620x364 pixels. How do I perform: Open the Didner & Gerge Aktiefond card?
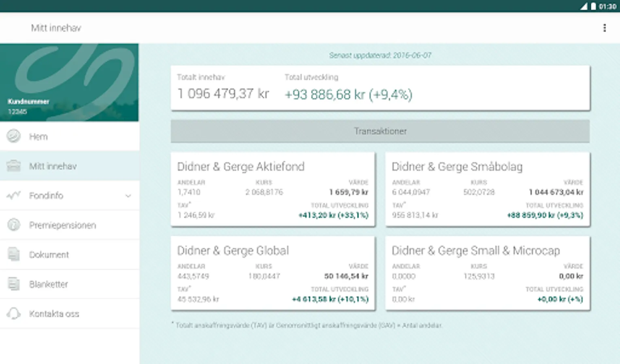(273, 189)
